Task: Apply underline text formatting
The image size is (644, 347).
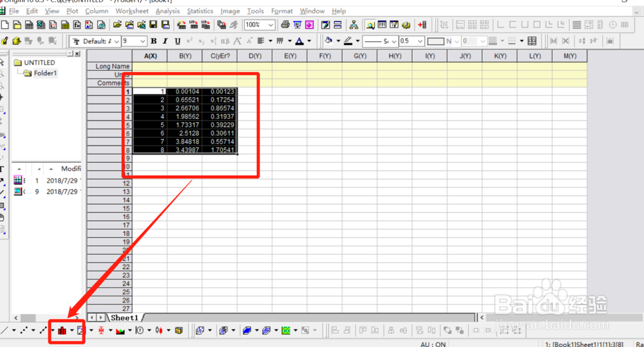Action: [178, 41]
